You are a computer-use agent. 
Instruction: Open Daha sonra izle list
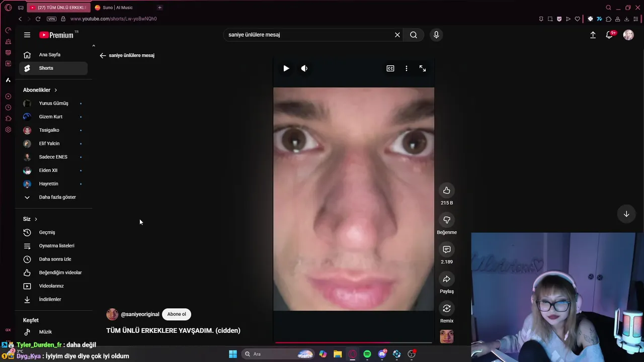pos(53,259)
